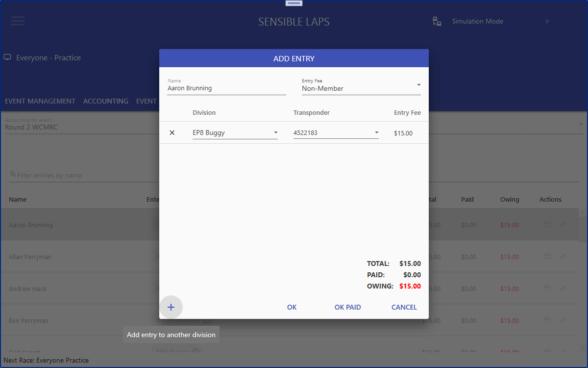Click the Simulation Mode network icon
The image size is (588, 368).
point(437,21)
